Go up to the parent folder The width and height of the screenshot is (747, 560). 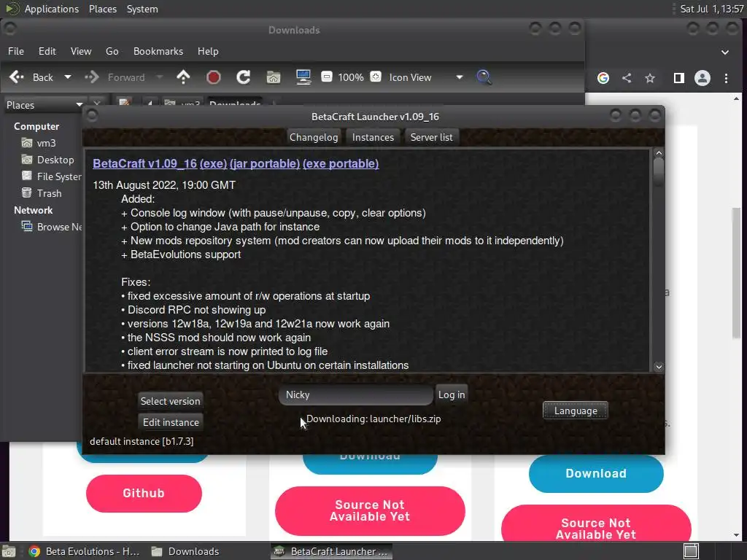click(x=183, y=77)
